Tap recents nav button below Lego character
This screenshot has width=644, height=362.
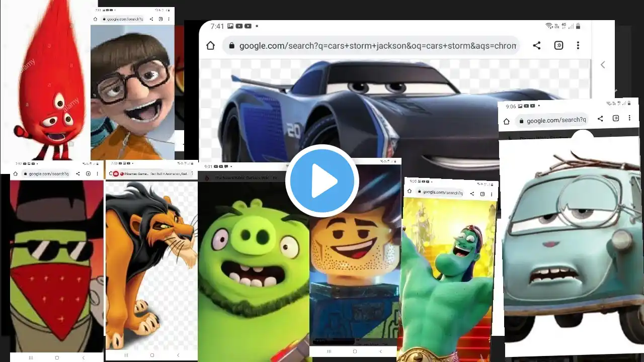[x=330, y=351]
